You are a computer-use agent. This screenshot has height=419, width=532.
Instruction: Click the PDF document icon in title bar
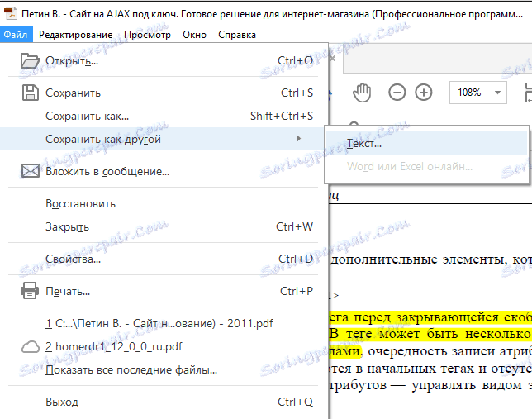click(11, 13)
